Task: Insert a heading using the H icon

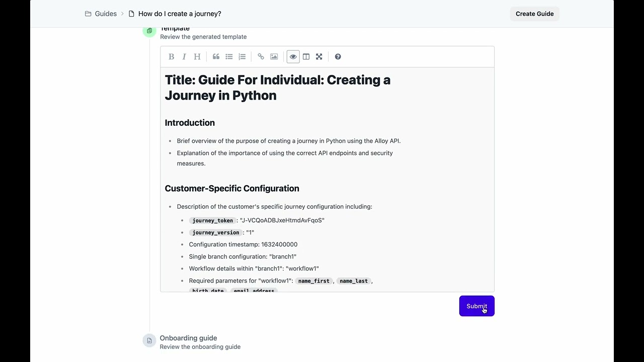Action: [x=197, y=57]
